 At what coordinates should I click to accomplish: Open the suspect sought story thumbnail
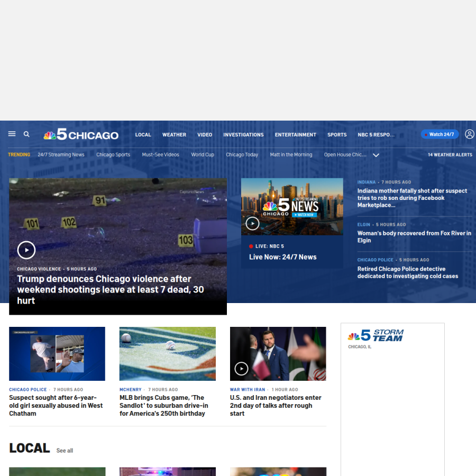tap(57, 354)
